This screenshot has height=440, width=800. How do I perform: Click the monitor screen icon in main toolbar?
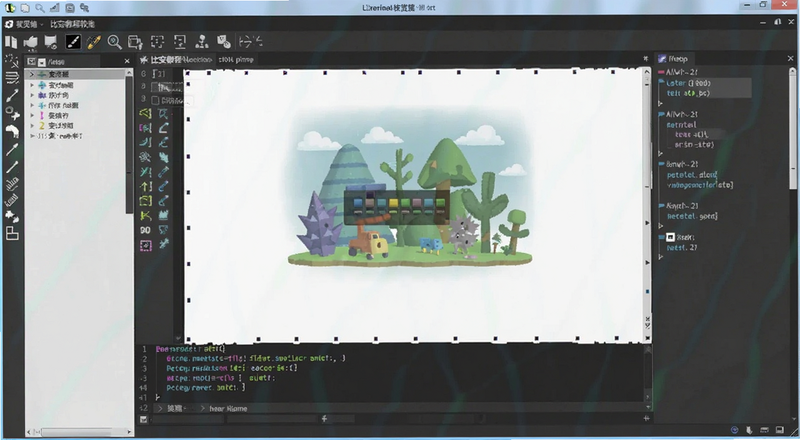(x=51, y=42)
